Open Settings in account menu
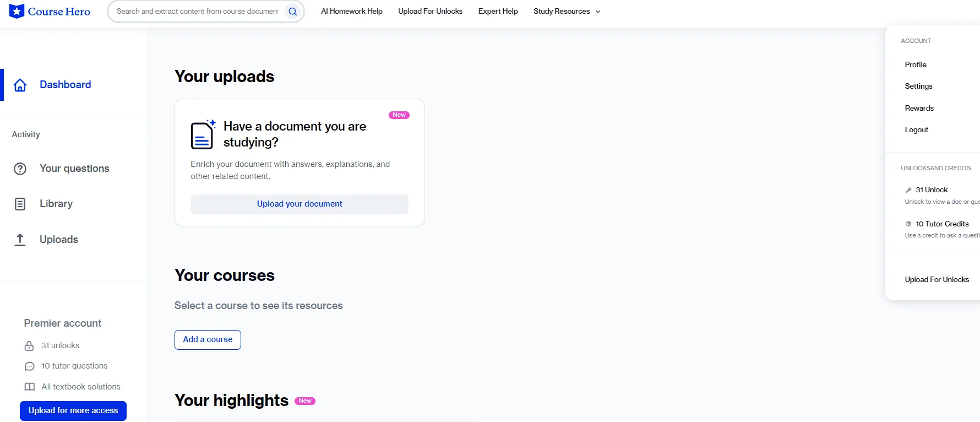This screenshot has width=980, height=422. coord(918,86)
